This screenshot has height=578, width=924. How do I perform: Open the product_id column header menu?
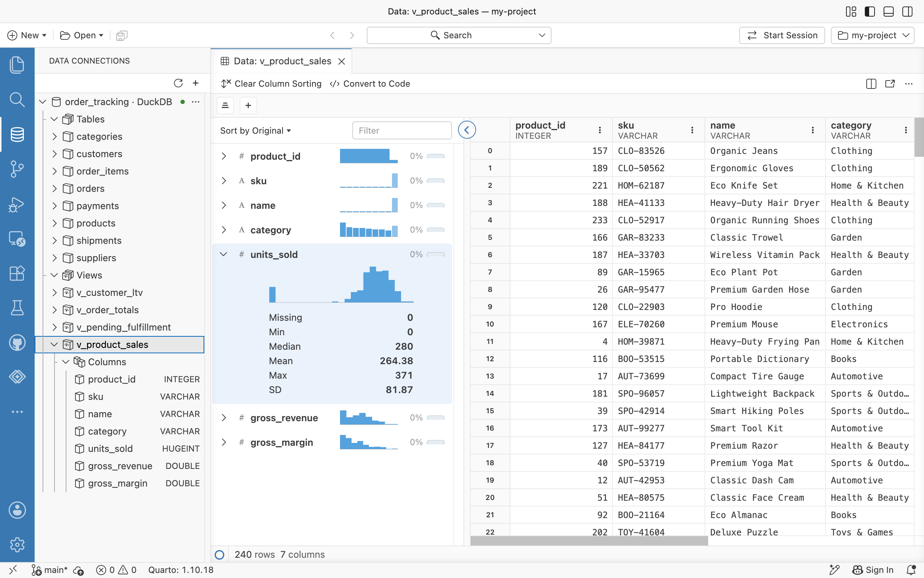coord(600,130)
